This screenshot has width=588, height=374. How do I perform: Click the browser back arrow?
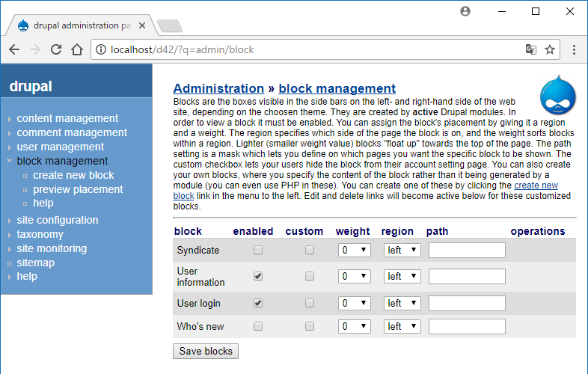pos(14,50)
